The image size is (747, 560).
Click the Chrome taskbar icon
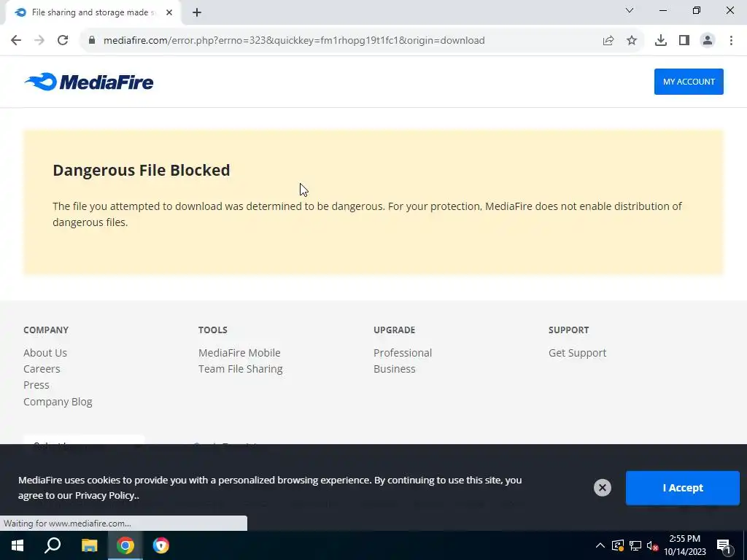(x=125, y=545)
